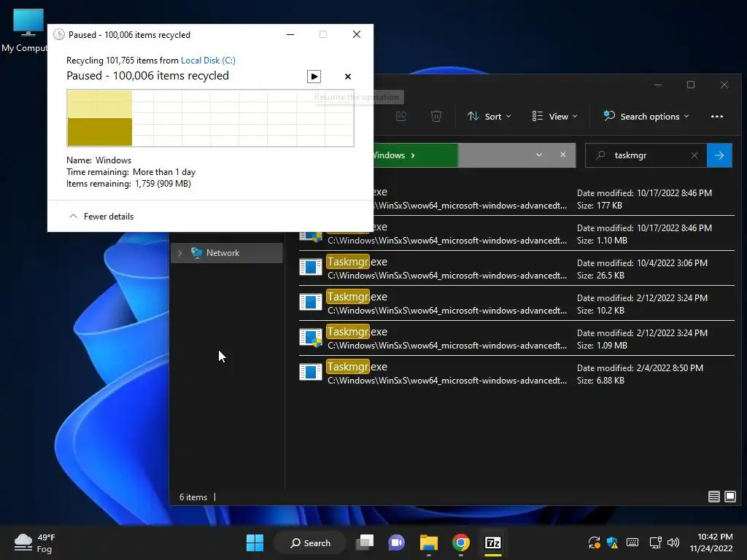This screenshot has width=747, height=560.
Task: Open the Windows Start menu
Action: coord(255,542)
